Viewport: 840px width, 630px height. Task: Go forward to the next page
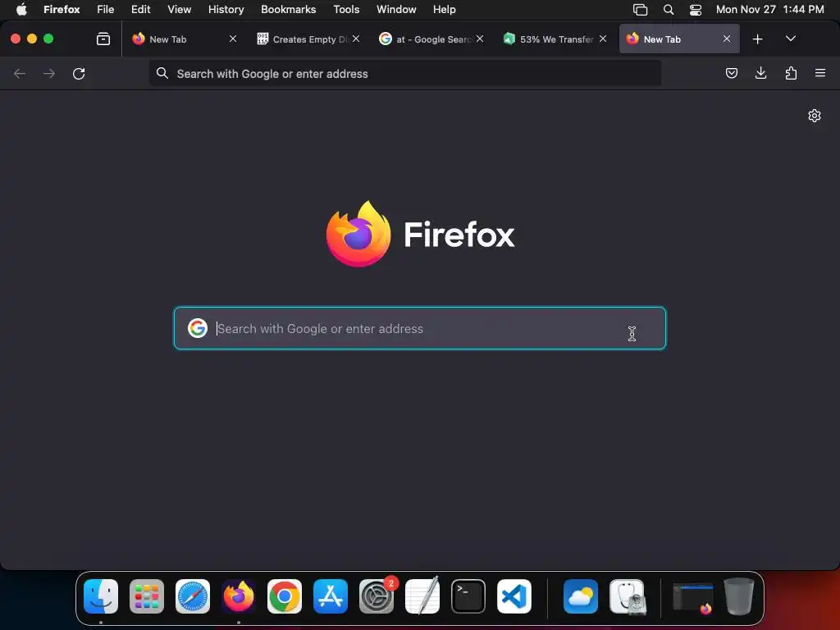pyautogui.click(x=48, y=73)
